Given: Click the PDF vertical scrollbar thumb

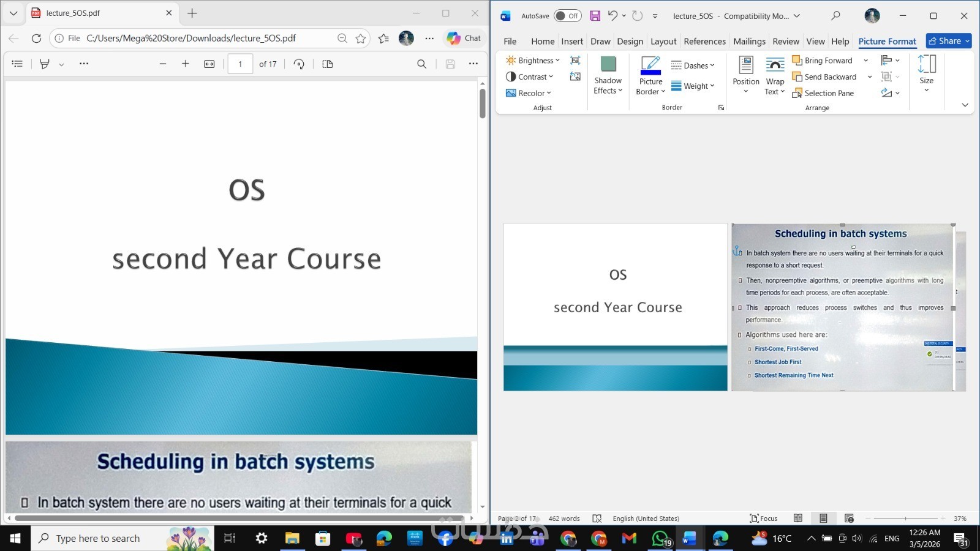Looking at the screenshot, I should (x=483, y=103).
